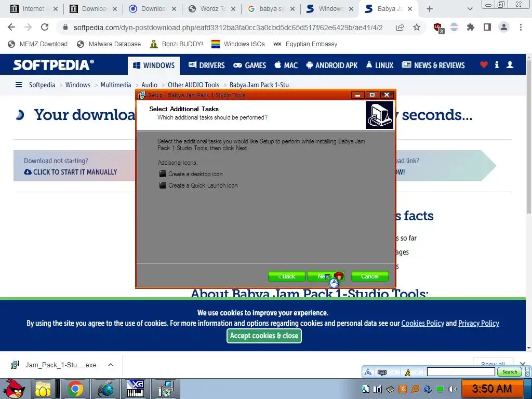Click the Multimedia breadcrumb link
Screen dimensions: 532x399
coord(116,85)
